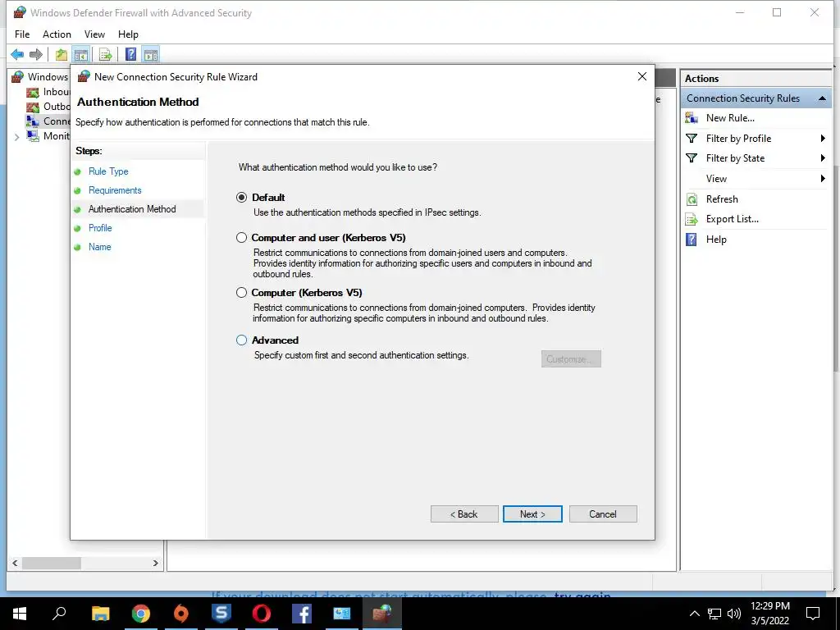Click the funnel icon beside Filter by State
840x630 pixels.
pos(692,158)
